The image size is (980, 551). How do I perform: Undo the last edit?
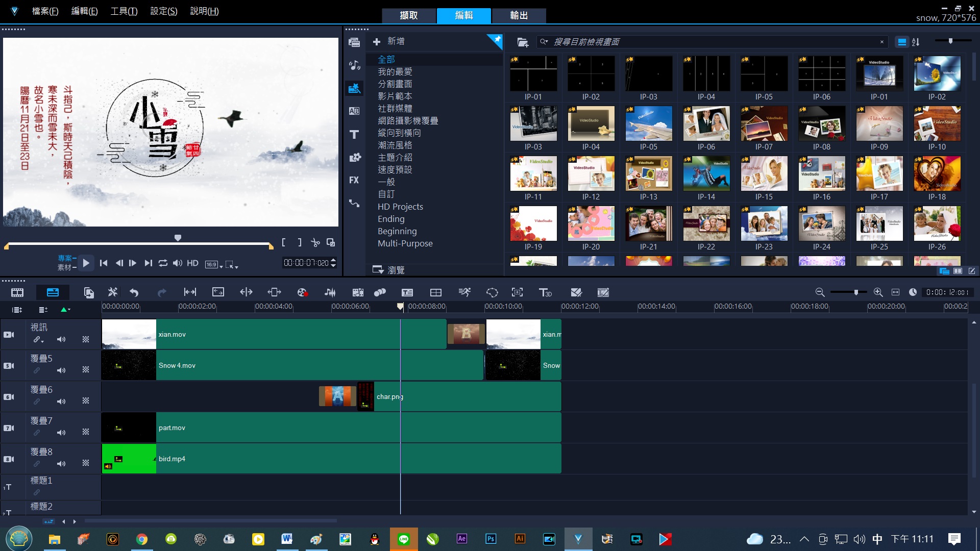pyautogui.click(x=134, y=292)
